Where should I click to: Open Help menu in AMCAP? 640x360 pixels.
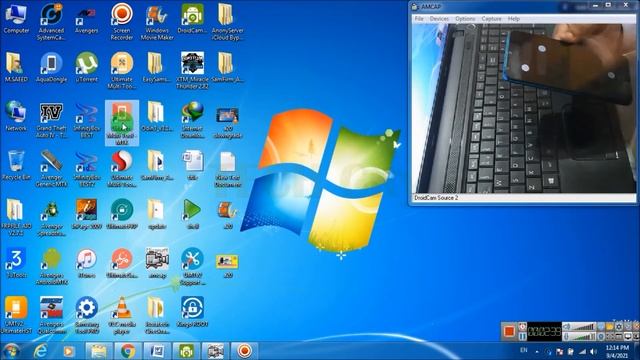coord(513,19)
